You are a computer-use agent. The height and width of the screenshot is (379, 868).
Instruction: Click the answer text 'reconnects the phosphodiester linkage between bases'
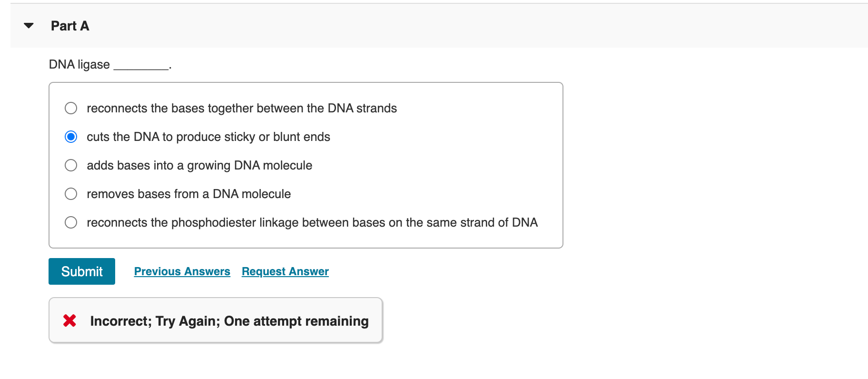click(x=312, y=222)
